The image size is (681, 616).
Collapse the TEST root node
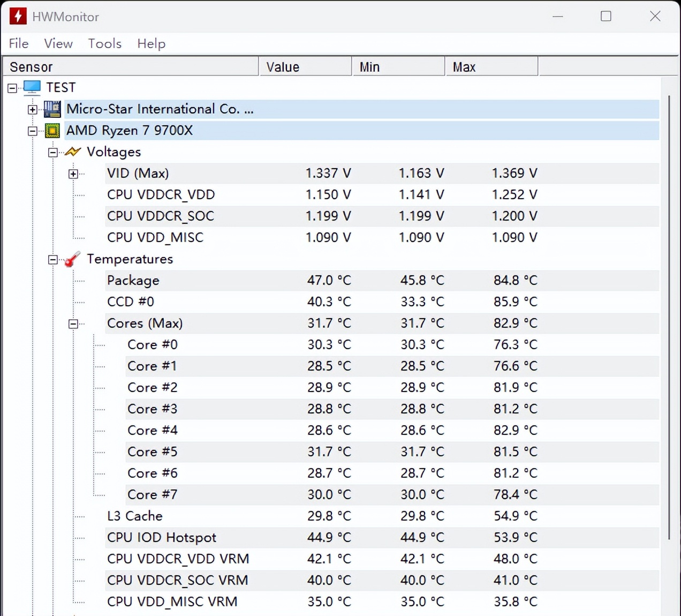[12, 88]
